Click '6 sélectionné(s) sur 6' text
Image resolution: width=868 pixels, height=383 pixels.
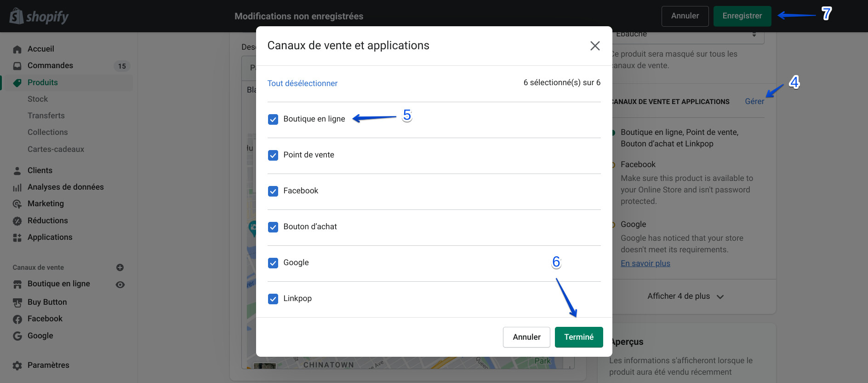coord(562,82)
